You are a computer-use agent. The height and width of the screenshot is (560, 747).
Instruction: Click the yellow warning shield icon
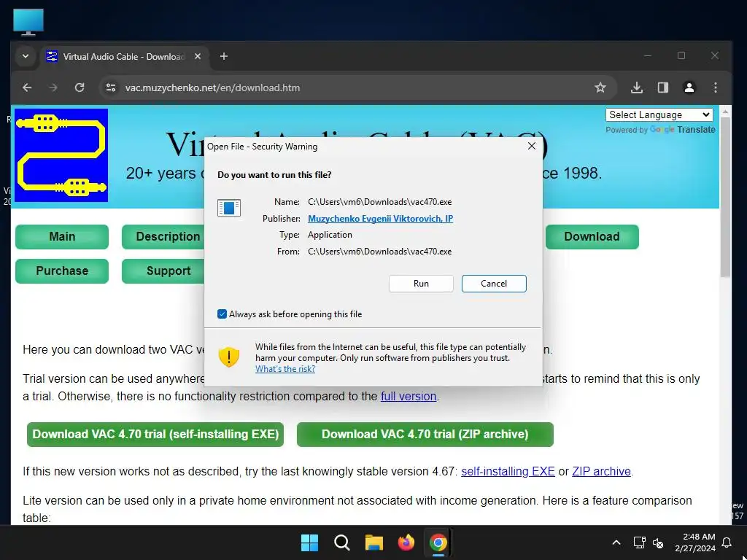[x=228, y=357]
